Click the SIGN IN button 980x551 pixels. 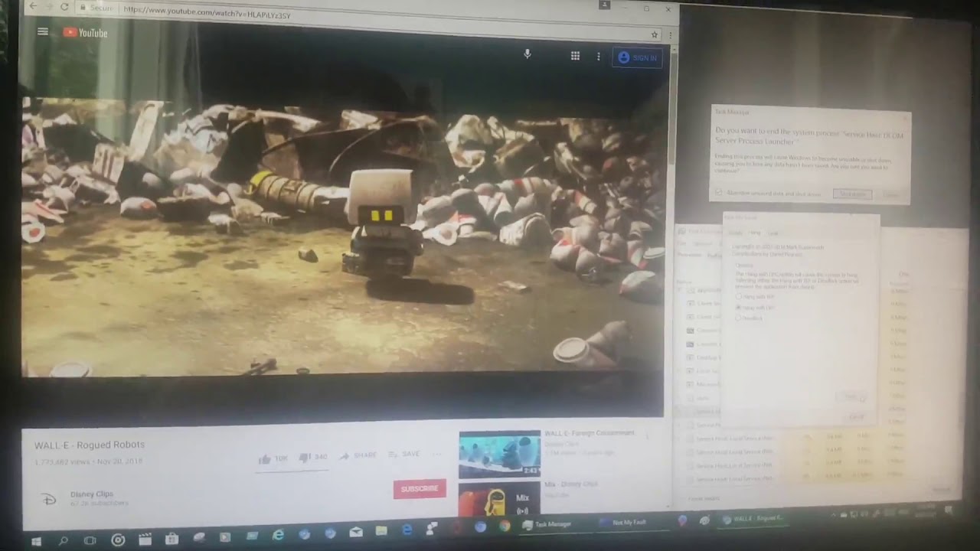tap(637, 57)
